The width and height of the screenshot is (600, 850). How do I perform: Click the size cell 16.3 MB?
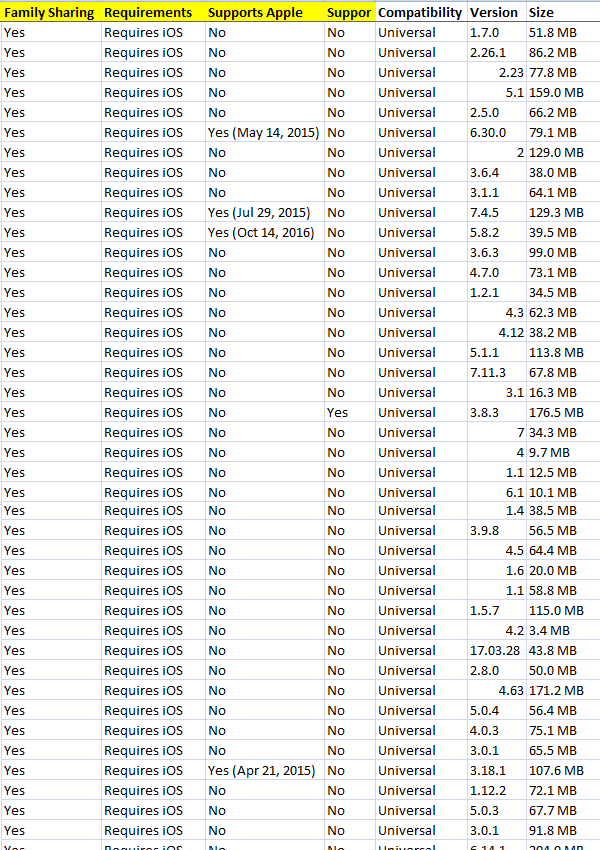[x=563, y=392]
